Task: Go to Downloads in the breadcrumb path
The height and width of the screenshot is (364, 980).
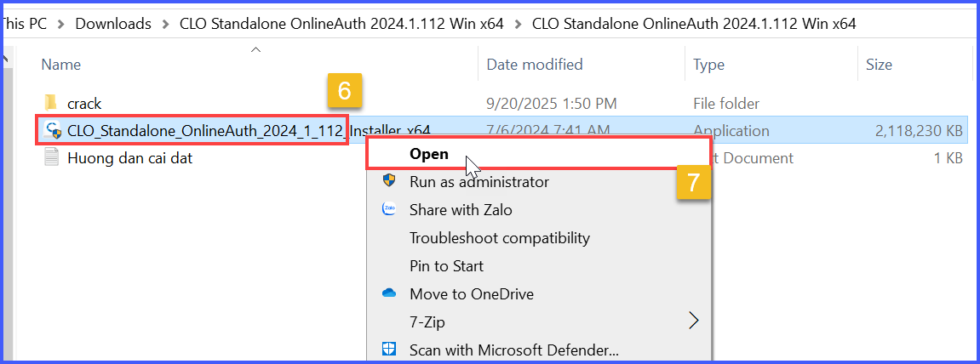Action: click(x=113, y=24)
